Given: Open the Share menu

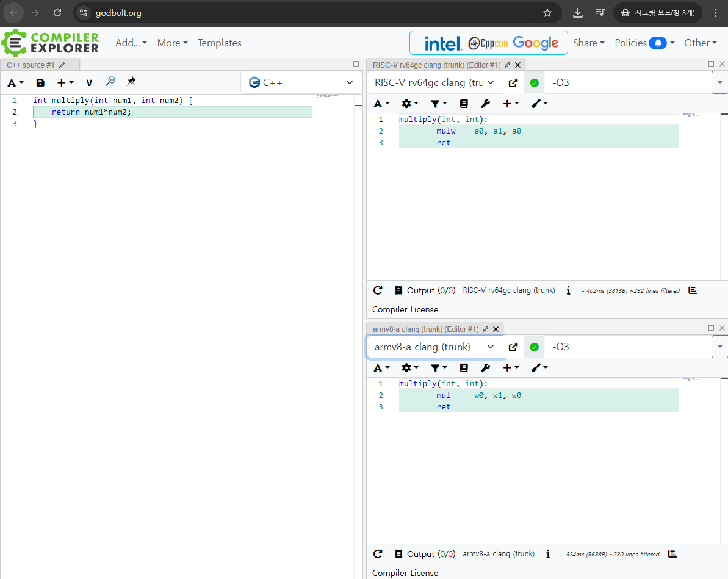Looking at the screenshot, I should tap(588, 43).
